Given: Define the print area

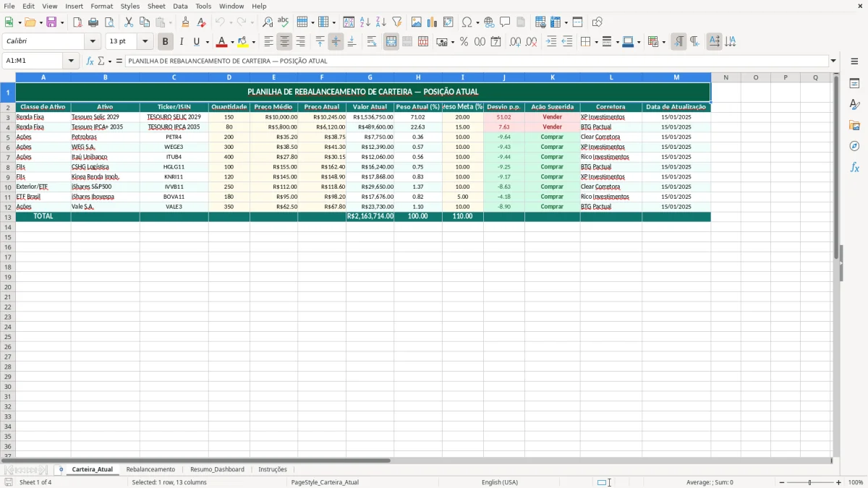Looking at the screenshot, I should point(540,22).
